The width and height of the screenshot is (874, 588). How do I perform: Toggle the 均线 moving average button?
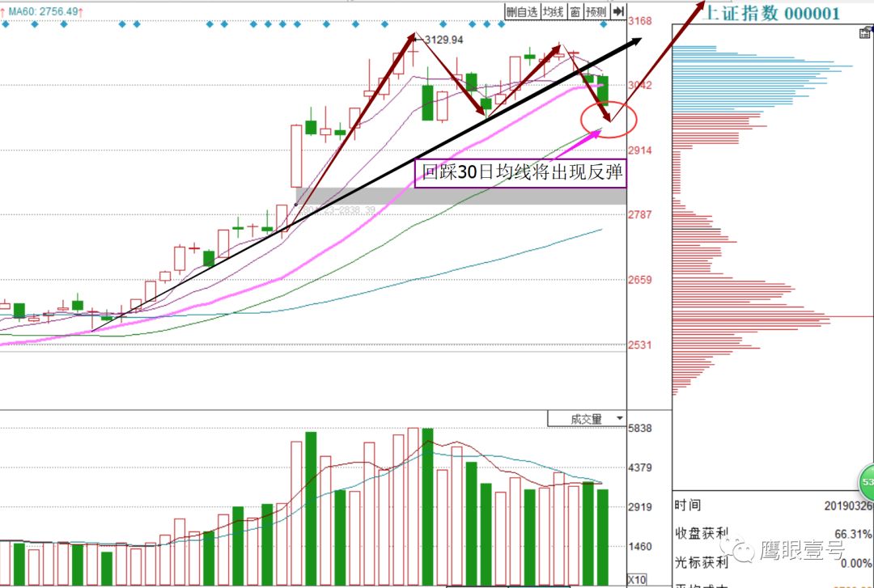coord(554,11)
